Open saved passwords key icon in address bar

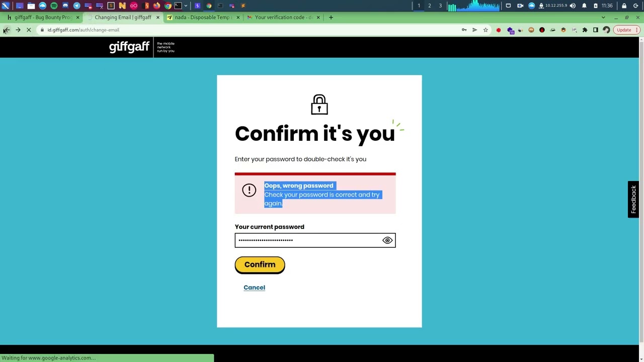[464, 30]
